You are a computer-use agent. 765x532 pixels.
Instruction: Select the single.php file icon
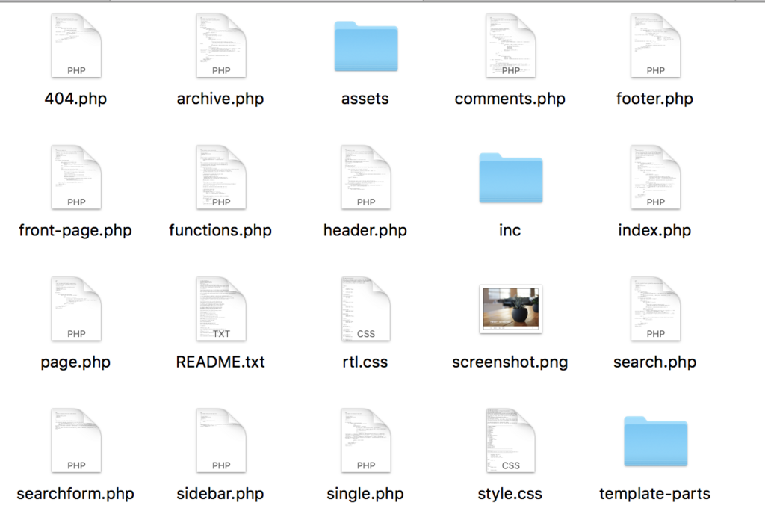(366, 441)
